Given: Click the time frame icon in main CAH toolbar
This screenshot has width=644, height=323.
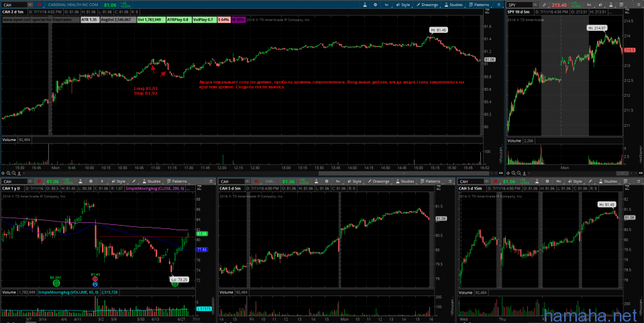Looking at the screenshot, I should pyautogui.click(x=386, y=5).
